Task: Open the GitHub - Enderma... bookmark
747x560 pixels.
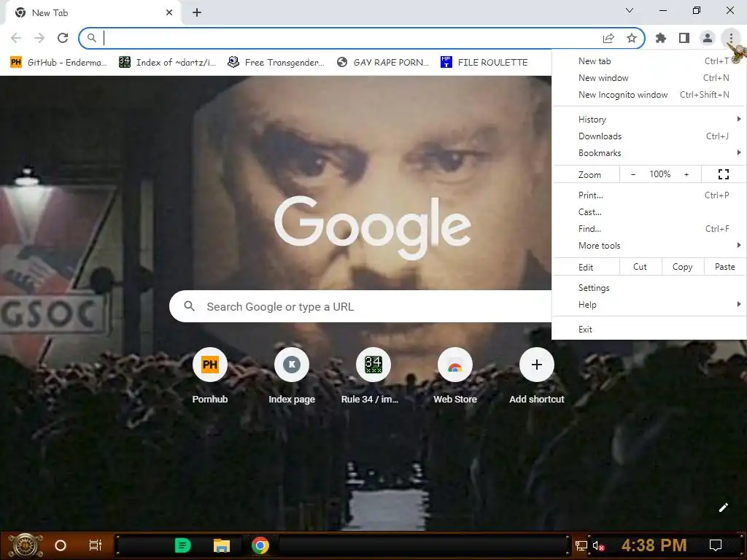Action: (58, 63)
